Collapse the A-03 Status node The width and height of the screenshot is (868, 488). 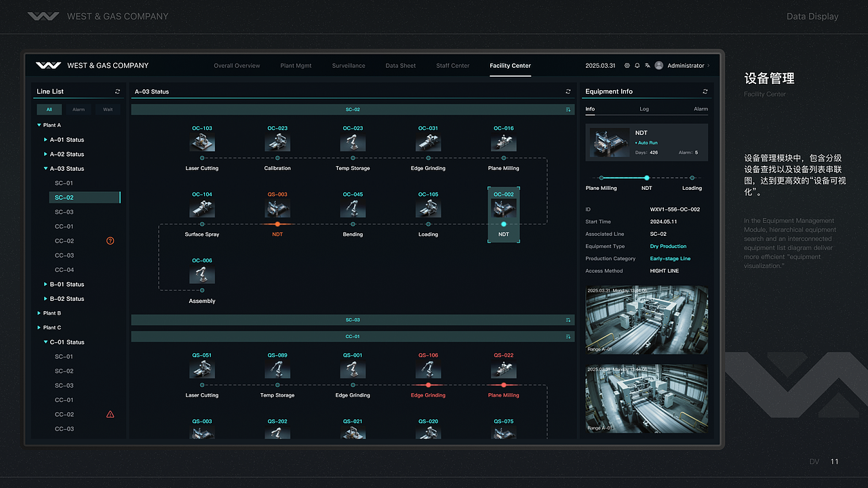tap(46, 169)
